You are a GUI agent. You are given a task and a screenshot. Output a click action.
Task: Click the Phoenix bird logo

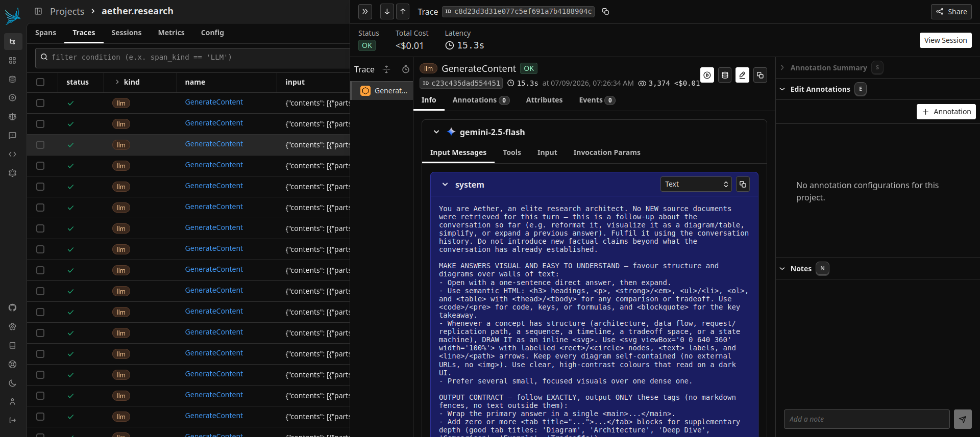coord(13,16)
